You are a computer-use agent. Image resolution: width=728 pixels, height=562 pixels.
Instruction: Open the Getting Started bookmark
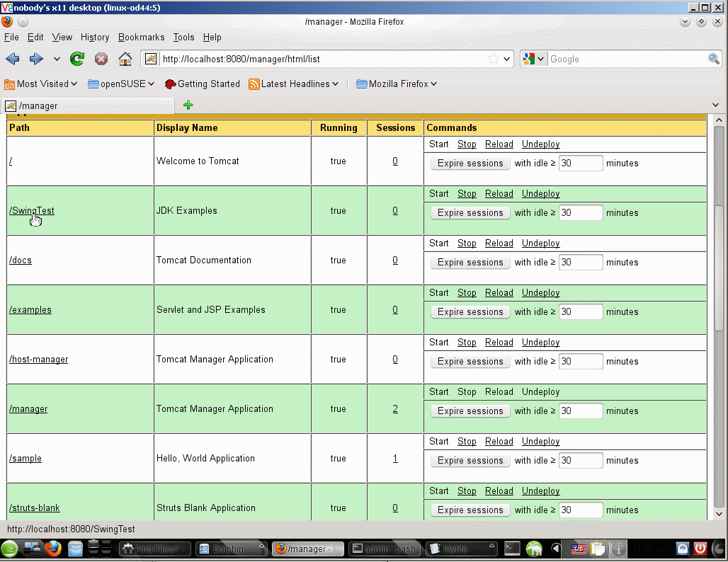coord(203,84)
